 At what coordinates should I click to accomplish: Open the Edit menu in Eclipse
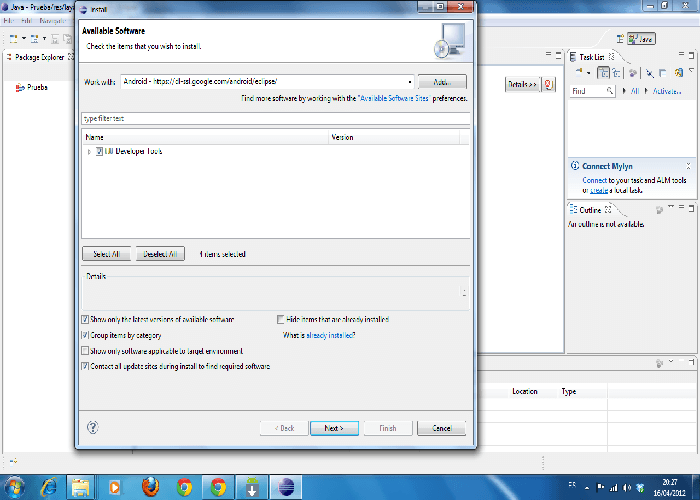pyautogui.click(x=26, y=21)
